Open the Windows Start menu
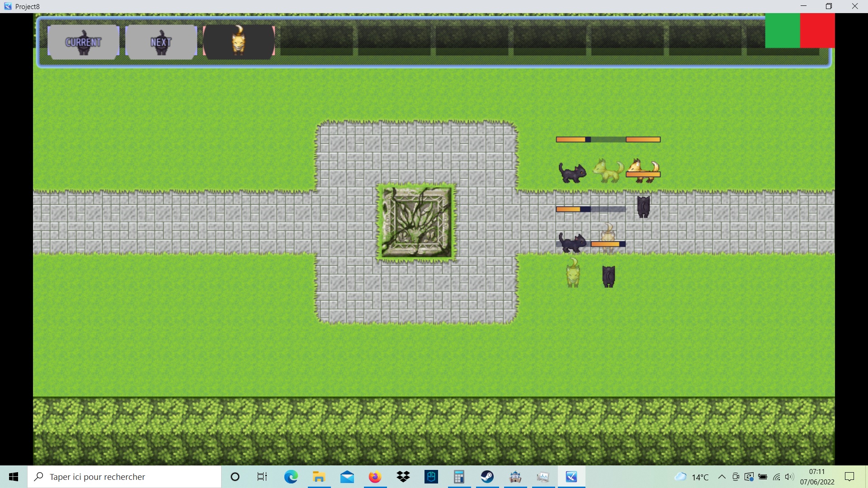This screenshot has width=868, height=488. (13, 477)
